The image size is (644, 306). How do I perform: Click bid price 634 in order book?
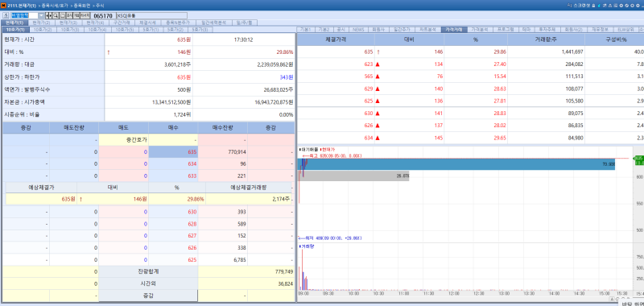pyautogui.click(x=173, y=164)
